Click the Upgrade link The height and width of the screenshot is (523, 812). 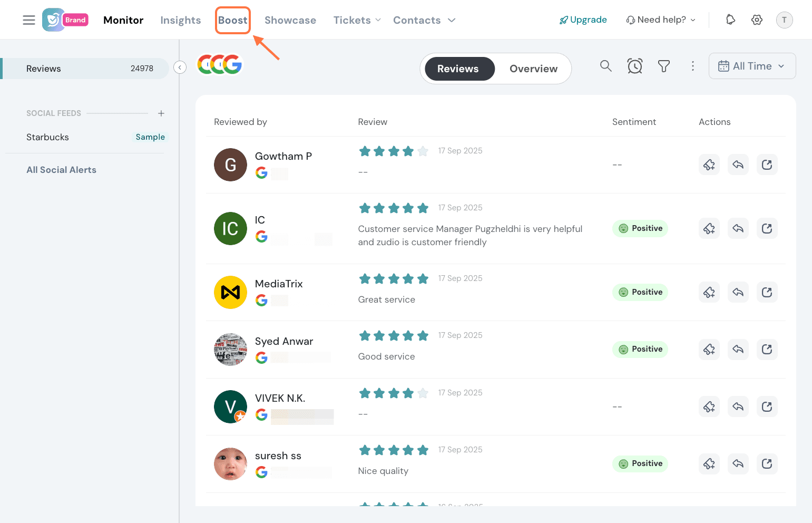[583, 20]
